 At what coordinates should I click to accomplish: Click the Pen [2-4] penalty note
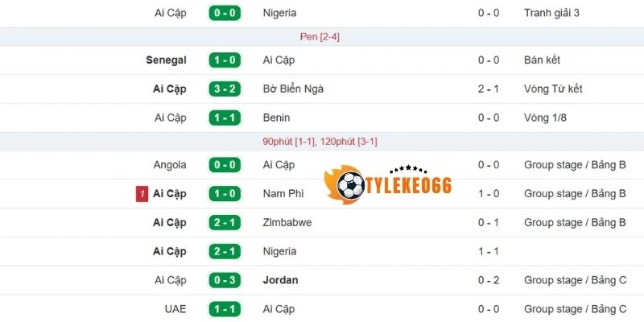point(320,37)
